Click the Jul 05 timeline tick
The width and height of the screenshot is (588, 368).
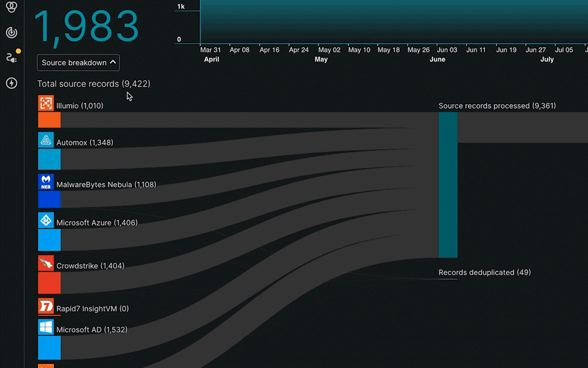564,50
